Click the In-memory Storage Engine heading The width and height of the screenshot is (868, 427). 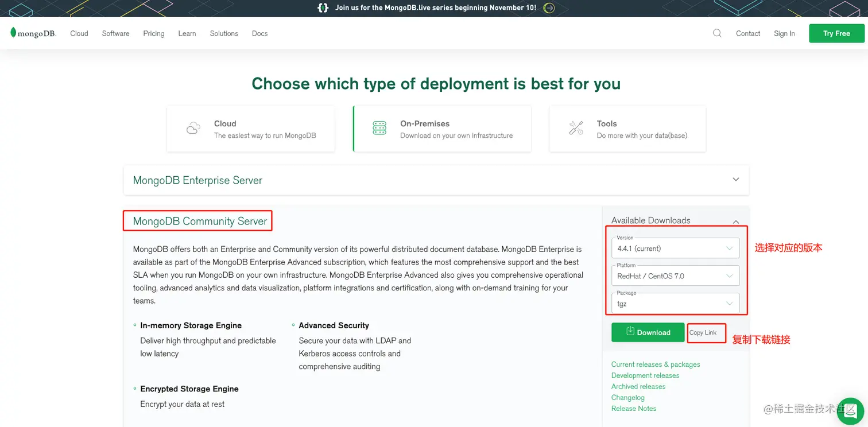tap(191, 325)
